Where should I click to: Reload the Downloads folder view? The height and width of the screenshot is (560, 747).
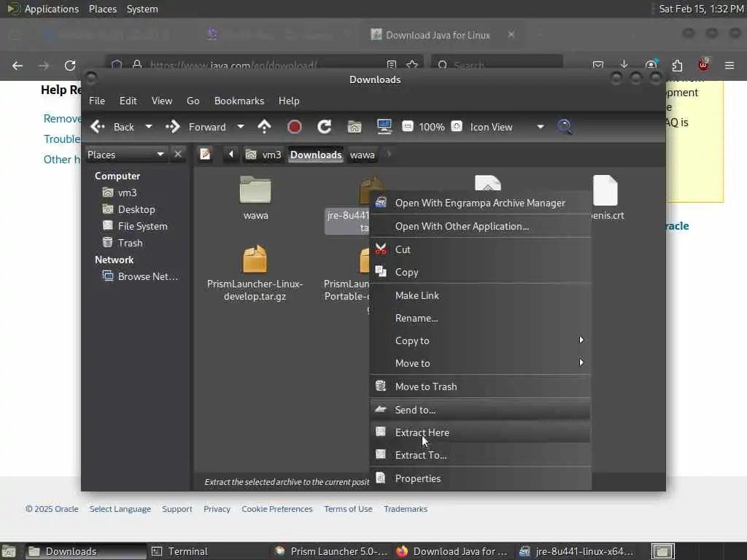pos(325,127)
